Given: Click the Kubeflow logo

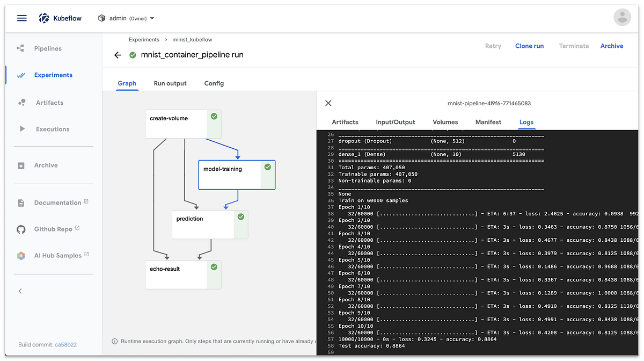Looking at the screenshot, I should tap(60, 17).
